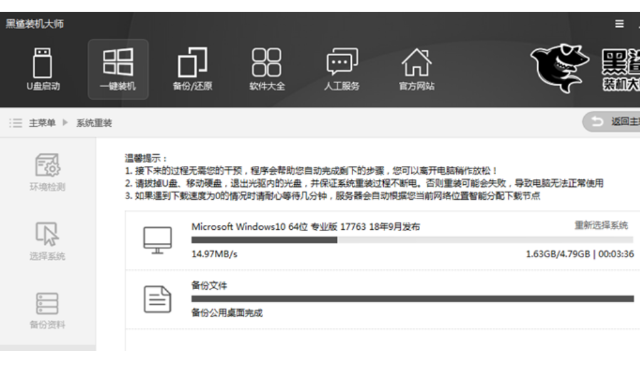Screen dimensions: 640x380
Task: Open 备份/还原 from the top toolbar
Action: tap(192, 69)
